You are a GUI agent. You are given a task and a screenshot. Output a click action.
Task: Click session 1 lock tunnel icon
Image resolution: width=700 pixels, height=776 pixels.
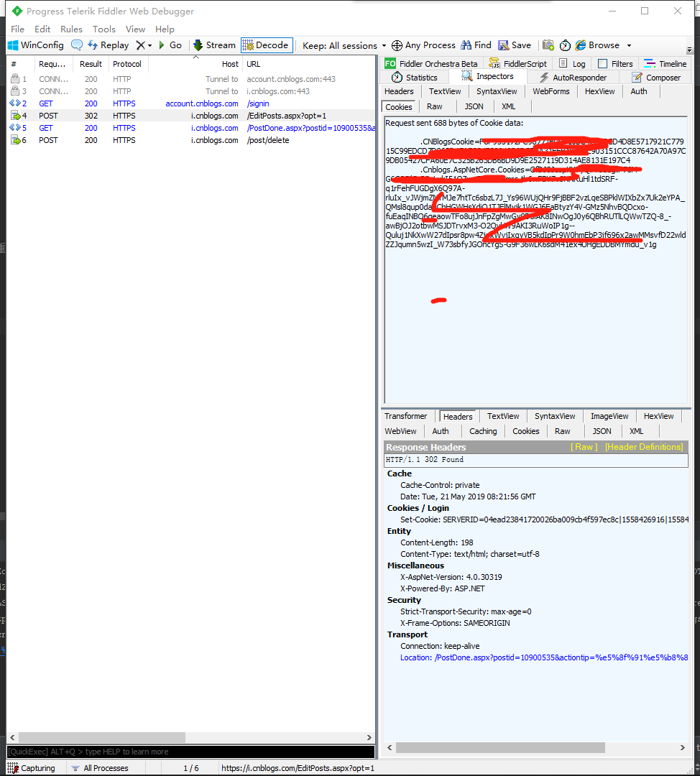(x=15, y=79)
